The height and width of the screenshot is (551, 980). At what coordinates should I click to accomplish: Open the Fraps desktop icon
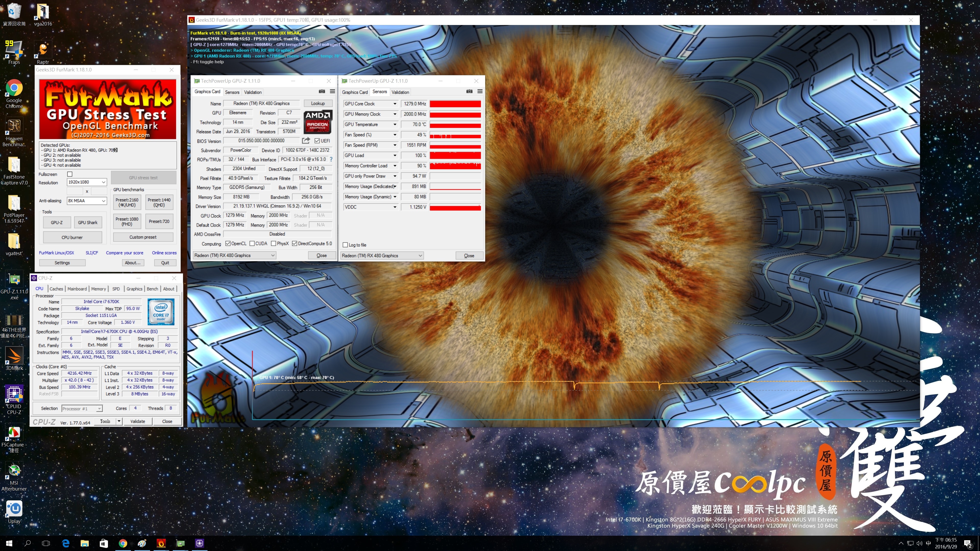coord(14,52)
